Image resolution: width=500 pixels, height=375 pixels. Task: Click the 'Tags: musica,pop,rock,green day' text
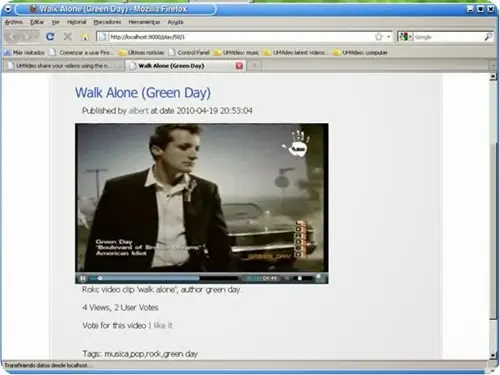(x=140, y=354)
